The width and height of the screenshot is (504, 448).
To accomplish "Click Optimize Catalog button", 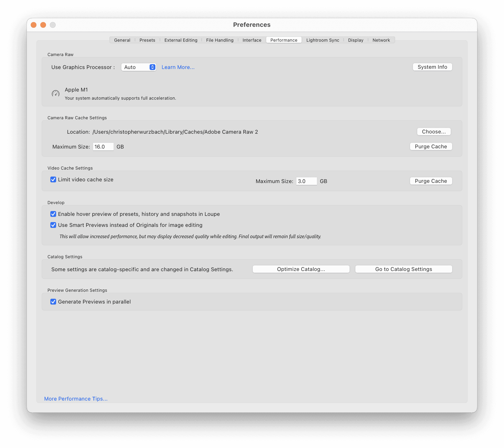I will 301,269.
